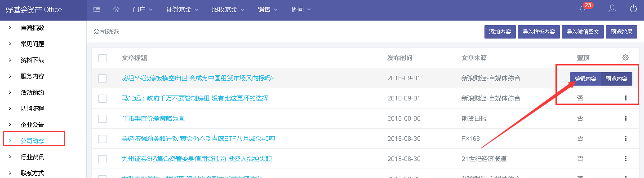644x178 pixels.
Task: Open more options for FX168 article row
Action: tap(625, 139)
